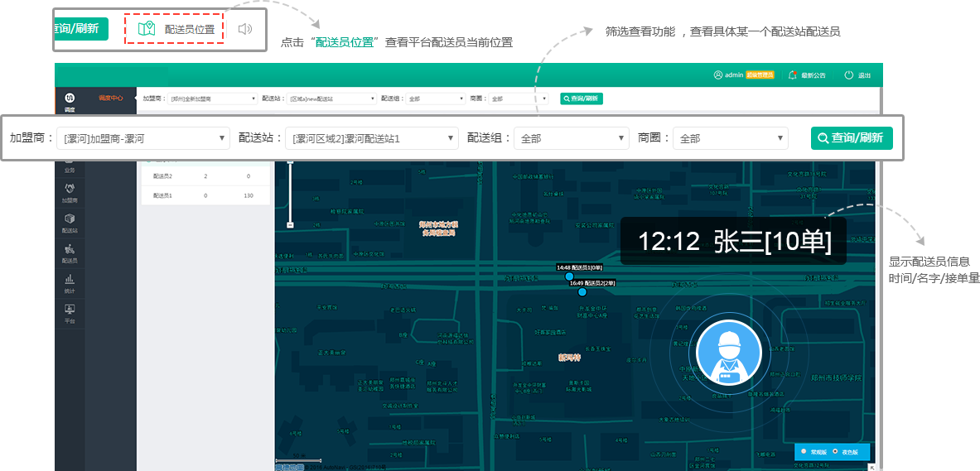Click the large 查询/刷新 button

(x=852, y=138)
